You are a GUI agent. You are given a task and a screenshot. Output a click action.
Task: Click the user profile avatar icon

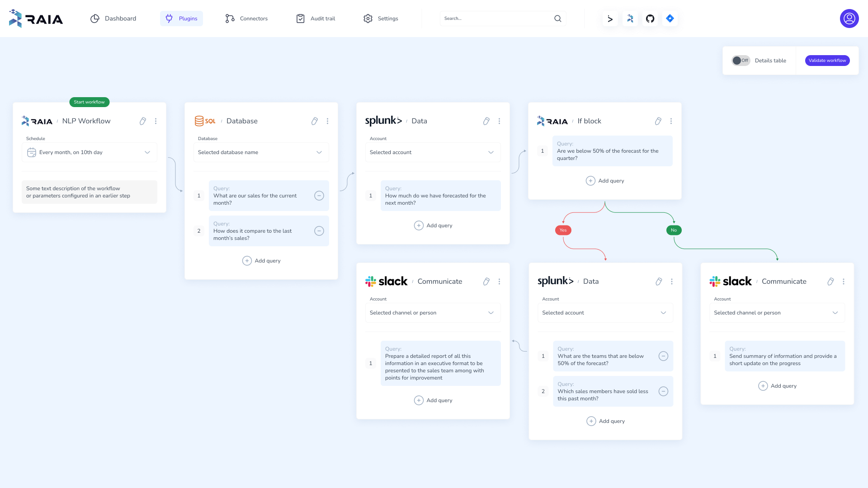pos(849,19)
